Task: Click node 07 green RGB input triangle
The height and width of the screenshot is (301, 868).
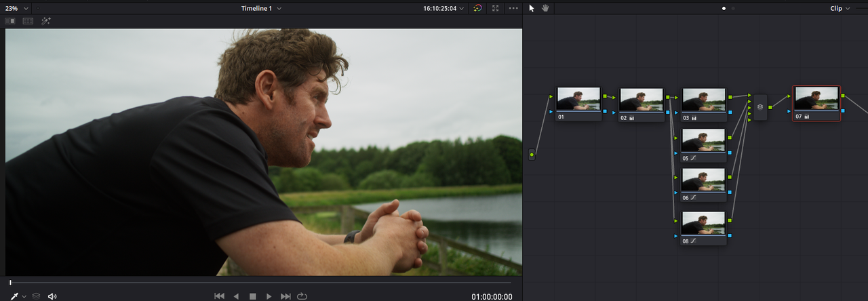Action: click(789, 96)
